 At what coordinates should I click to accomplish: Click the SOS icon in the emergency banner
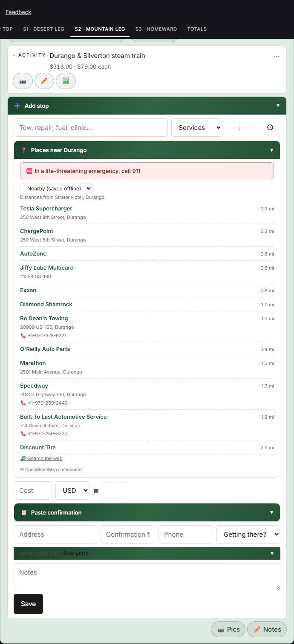29,171
